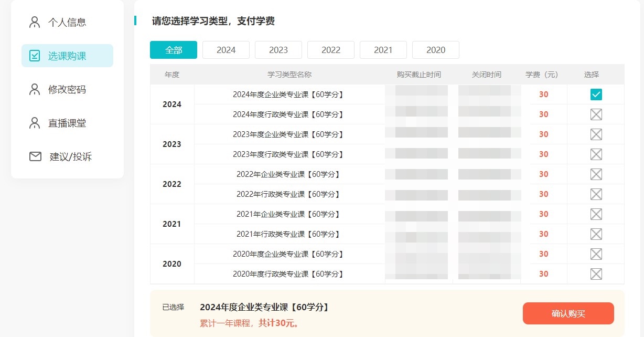
Task: Open the 2022 year tab
Action: 331,50
